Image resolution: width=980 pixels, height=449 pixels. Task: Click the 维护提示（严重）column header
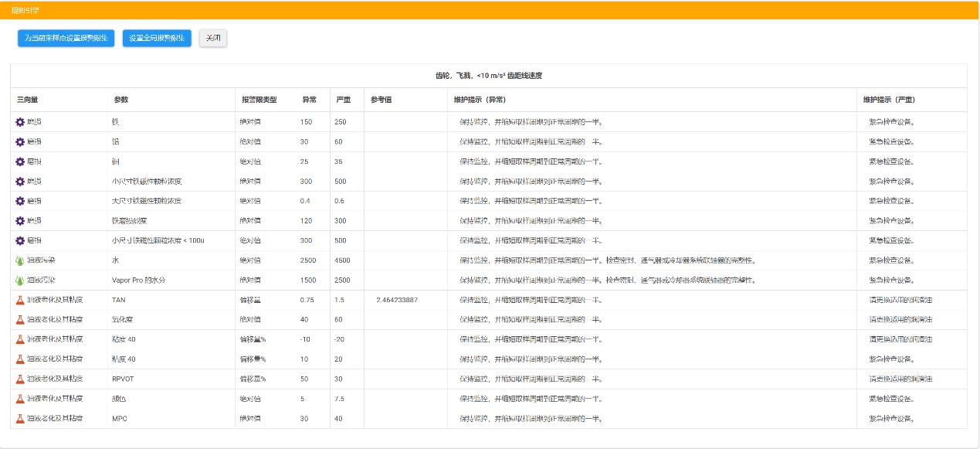[889, 100]
